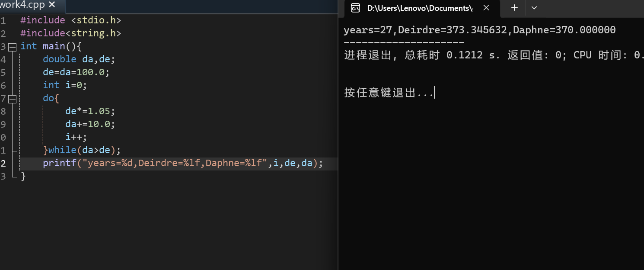Switch to the D:\Users\Lenovo\Documents terminal tab
The height and width of the screenshot is (270, 644).
[x=417, y=8]
